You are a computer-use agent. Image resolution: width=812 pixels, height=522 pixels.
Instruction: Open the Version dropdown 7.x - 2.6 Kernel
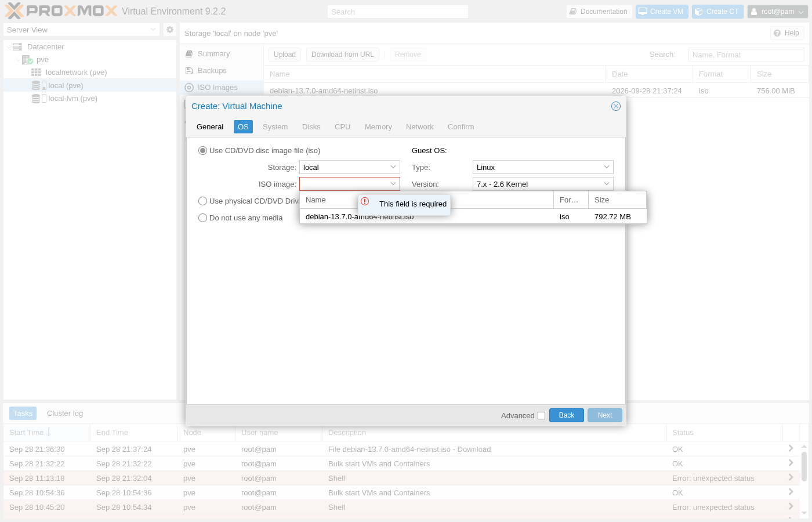click(x=607, y=184)
